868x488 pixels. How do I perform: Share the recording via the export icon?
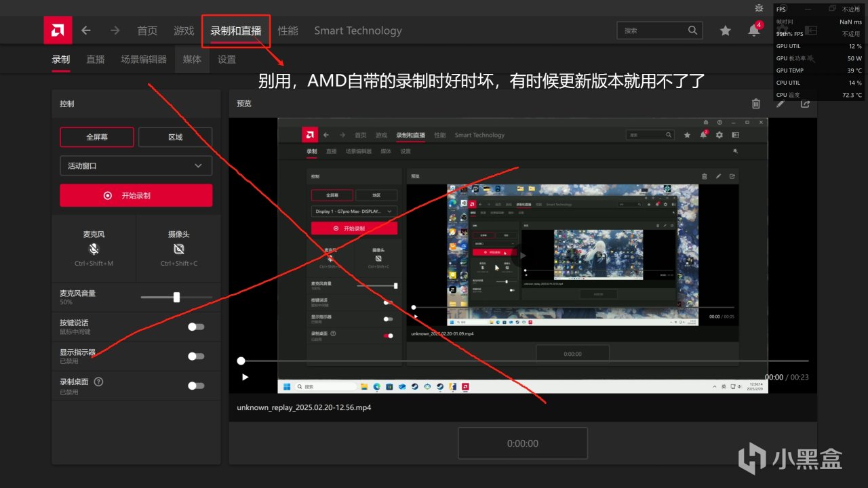point(805,104)
